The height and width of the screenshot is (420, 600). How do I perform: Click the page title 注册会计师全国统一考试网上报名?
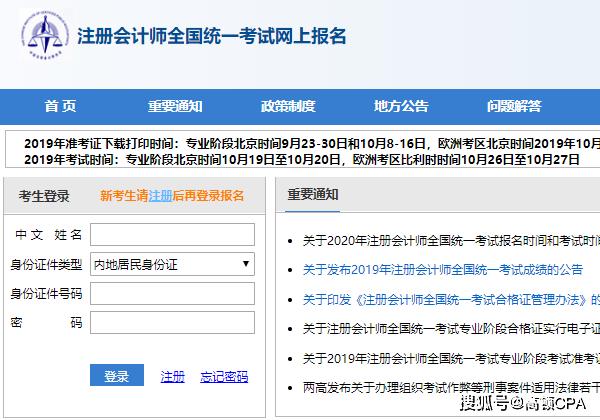[212, 36]
